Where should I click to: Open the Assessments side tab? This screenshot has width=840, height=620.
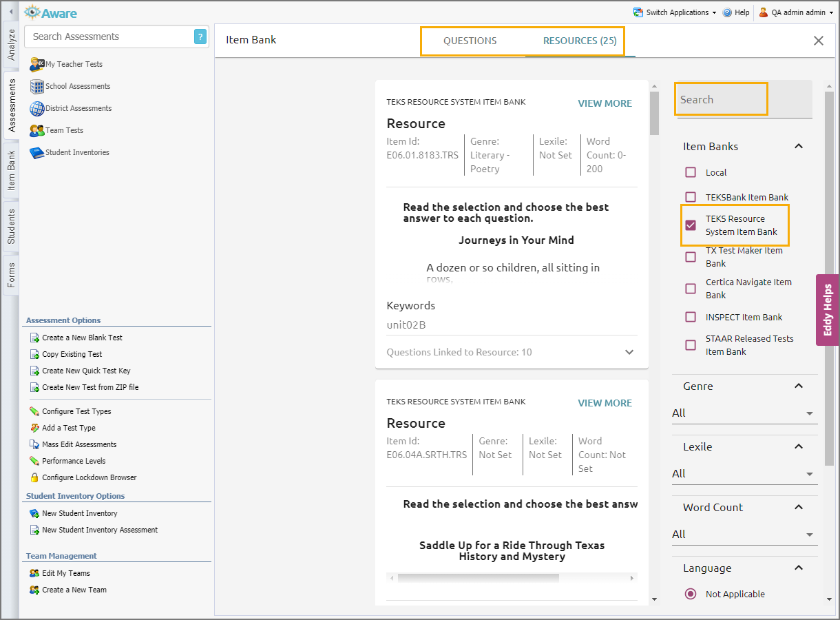pyautogui.click(x=11, y=105)
